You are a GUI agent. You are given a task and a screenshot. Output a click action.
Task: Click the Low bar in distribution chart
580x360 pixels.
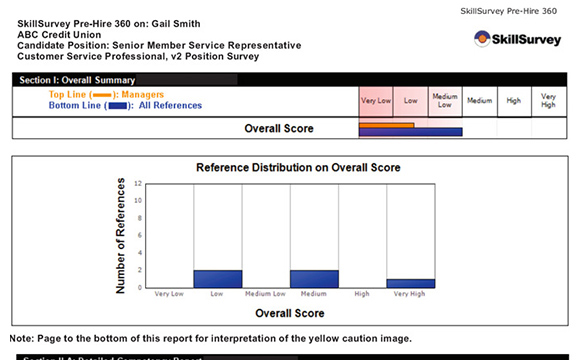click(x=218, y=279)
